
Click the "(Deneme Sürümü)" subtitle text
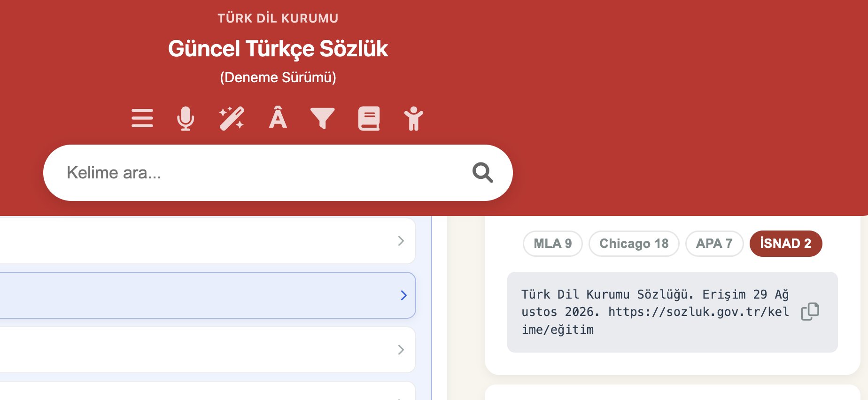click(278, 77)
